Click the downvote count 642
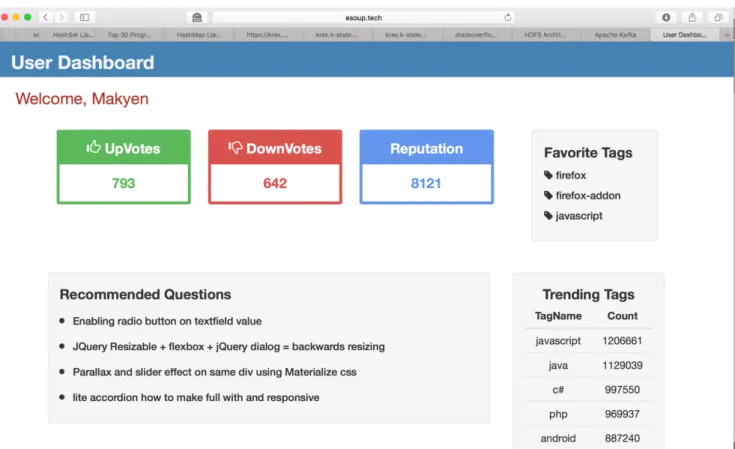The width and height of the screenshot is (735, 449). coord(275,183)
